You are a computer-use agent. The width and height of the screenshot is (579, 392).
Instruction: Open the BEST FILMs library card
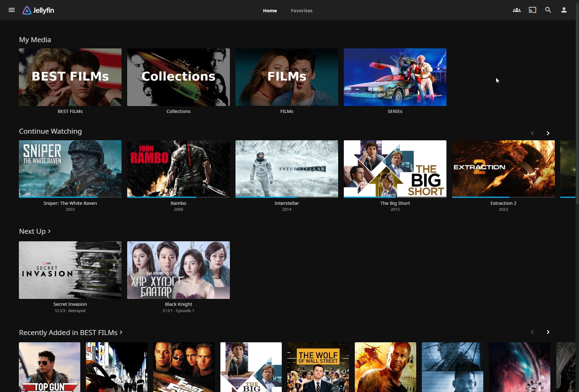[x=70, y=77]
